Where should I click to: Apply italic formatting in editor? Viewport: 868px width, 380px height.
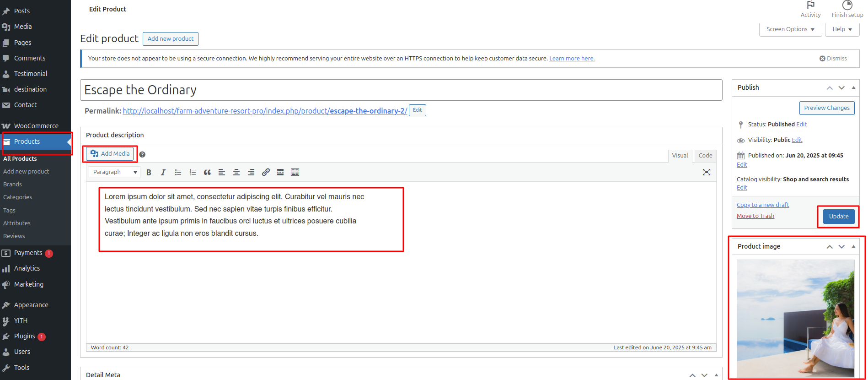163,173
